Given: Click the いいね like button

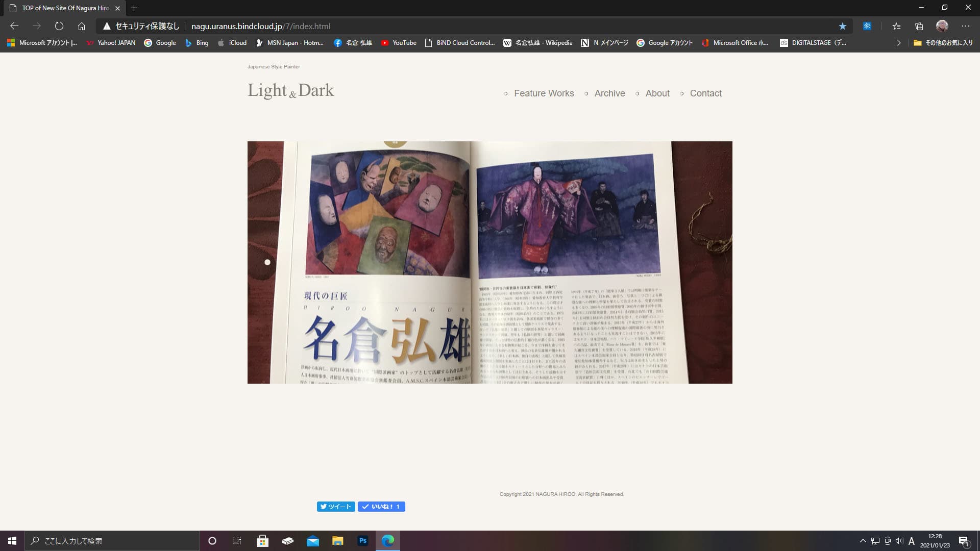Looking at the screenshot, I should tap(381, 507).
